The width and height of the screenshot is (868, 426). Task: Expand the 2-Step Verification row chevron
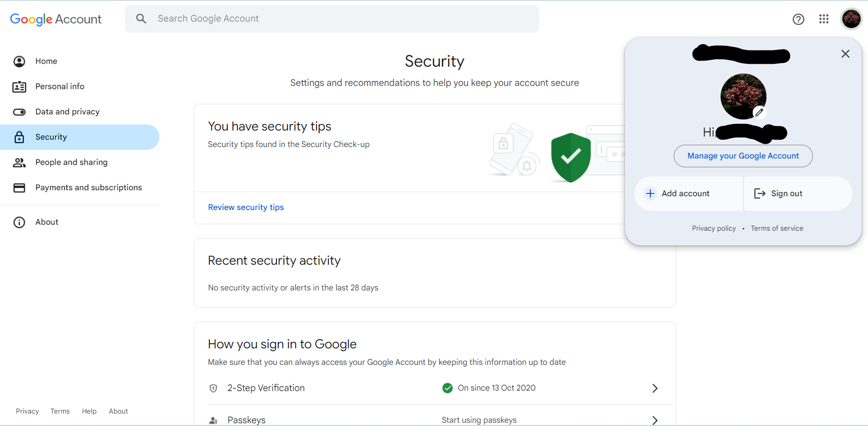tap(655, 388)
